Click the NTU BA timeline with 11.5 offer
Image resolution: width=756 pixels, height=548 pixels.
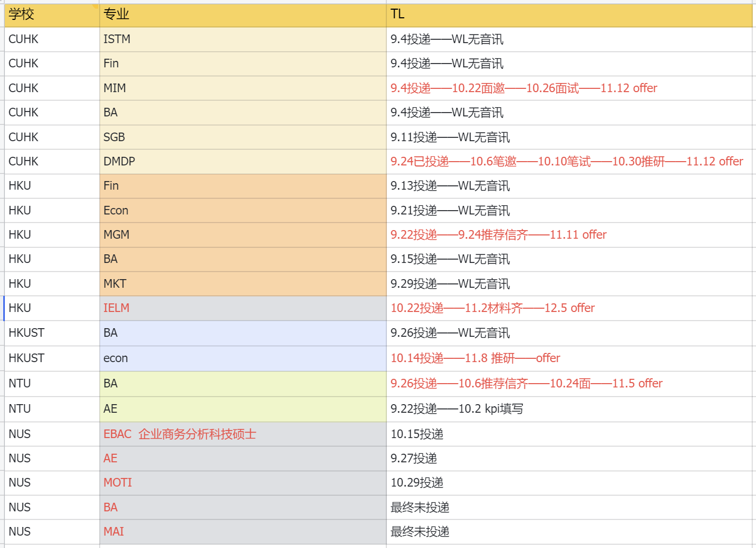526,384
